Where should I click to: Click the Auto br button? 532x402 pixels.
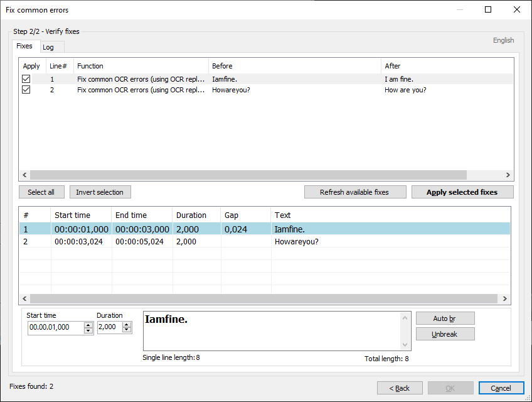click(x=445, y=318)
